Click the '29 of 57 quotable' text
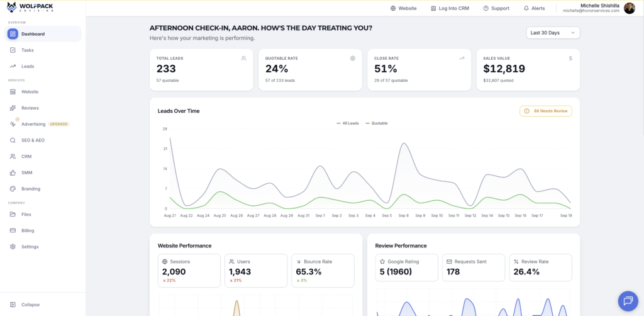 pos(391,81)
